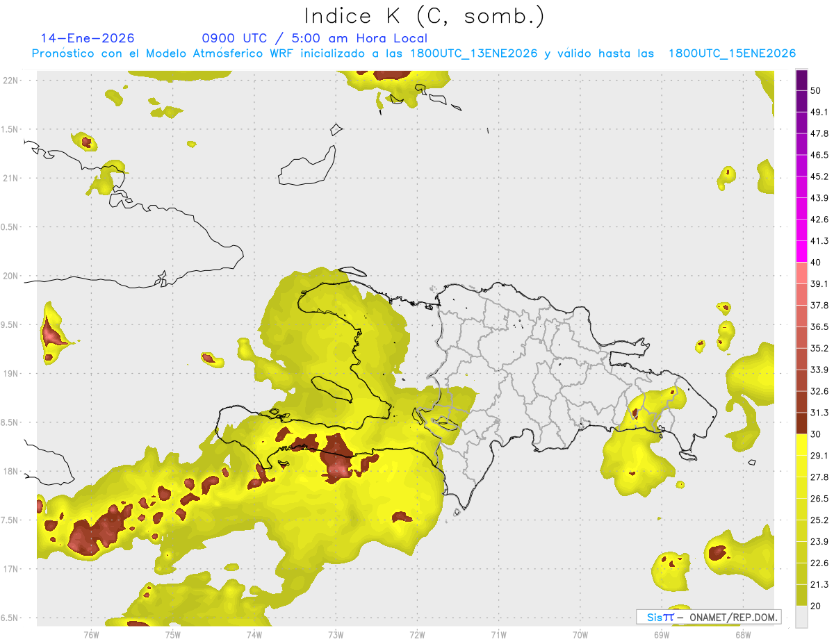The image size is (834, 644).
Task: Click the "72W" longitude axis label
Action: pos(417,635)
